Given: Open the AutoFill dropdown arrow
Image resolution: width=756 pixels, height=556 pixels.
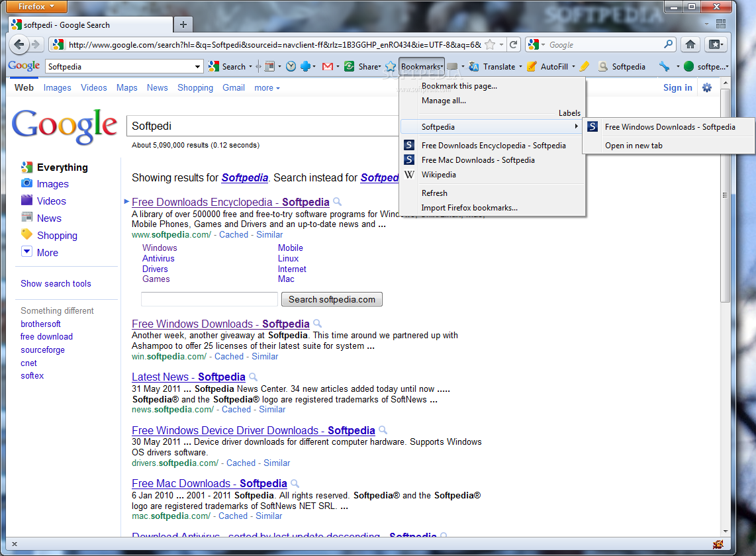Looking at the screenshot, I should coord(573,67).
